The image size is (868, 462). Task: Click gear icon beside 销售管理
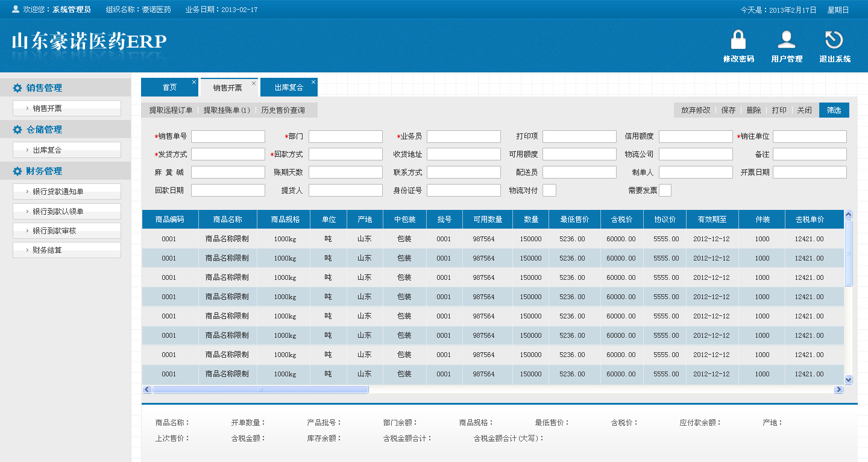[17, 88]
